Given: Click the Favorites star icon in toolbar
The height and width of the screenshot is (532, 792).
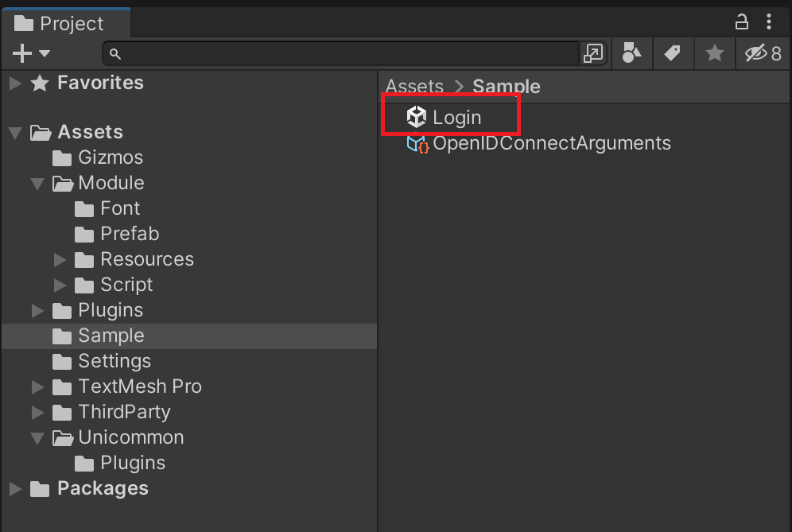Looking at the screenshot, I should (715, 53).
